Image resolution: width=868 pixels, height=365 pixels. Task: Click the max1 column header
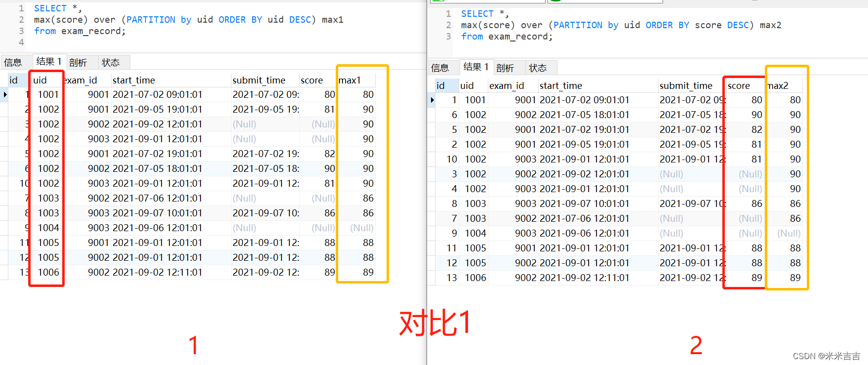coord(356,80)
